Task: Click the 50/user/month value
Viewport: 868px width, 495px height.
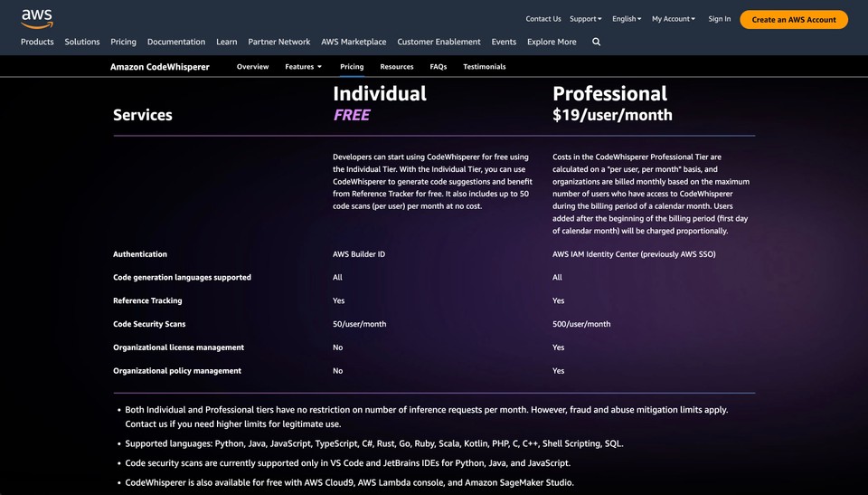Action: 359,324
